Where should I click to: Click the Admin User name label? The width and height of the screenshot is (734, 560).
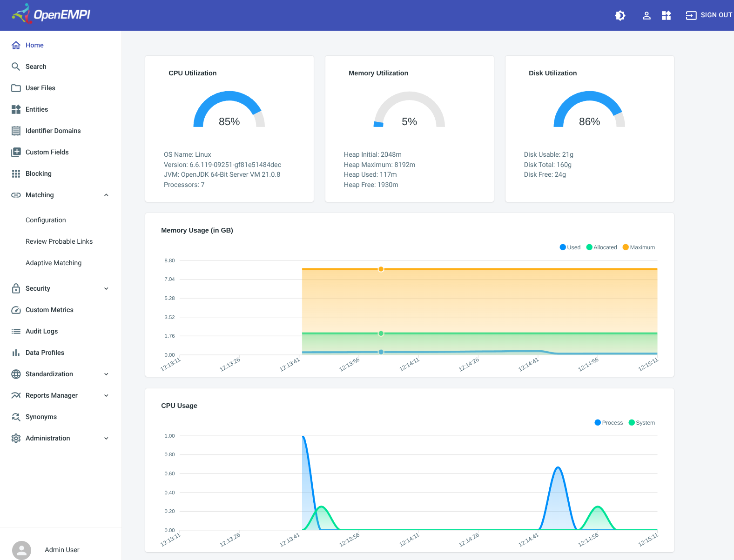tap(62, 550)
